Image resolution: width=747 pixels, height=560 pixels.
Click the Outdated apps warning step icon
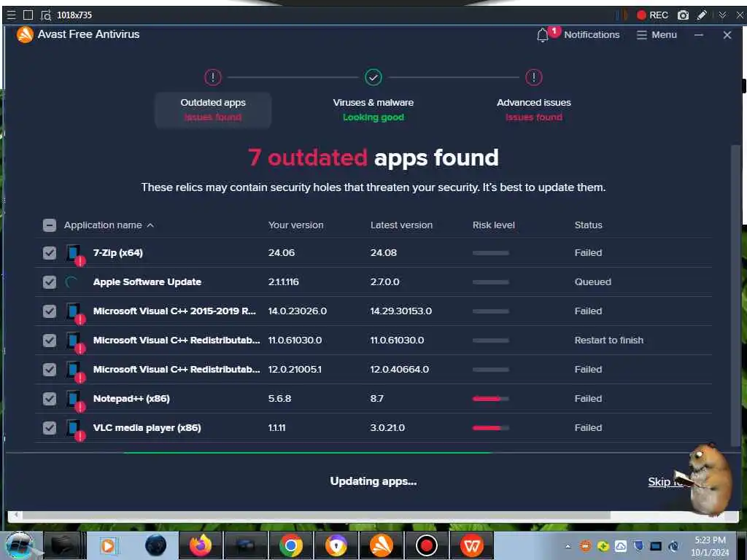pos(213,77)
